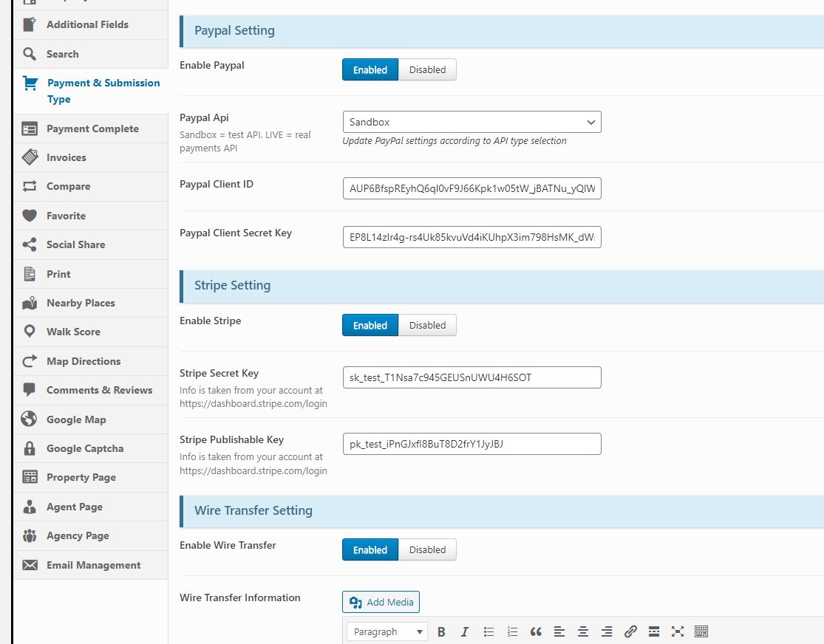Open the Social Share settings
The height and width of the screenshot is (644, 824).
pos(92,244)
